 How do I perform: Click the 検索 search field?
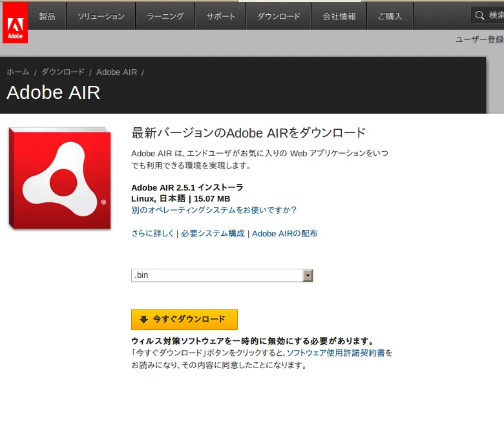coord(488,15)
